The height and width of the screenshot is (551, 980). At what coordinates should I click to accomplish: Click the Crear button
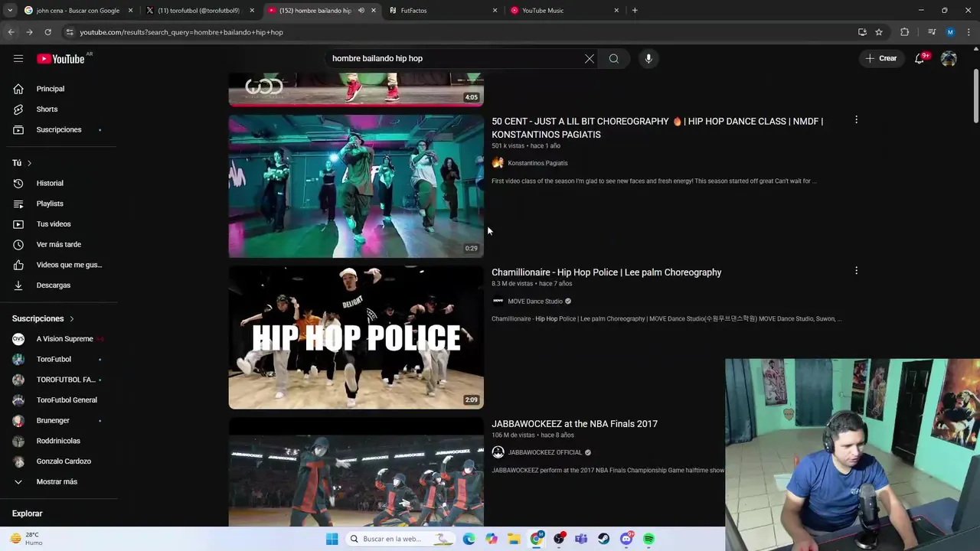(x=881, y=58)
